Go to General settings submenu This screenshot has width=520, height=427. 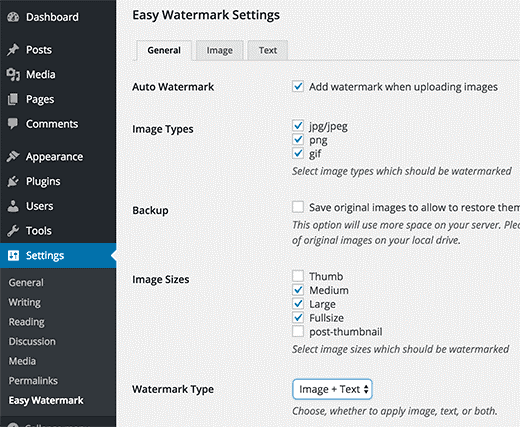click(x=26, y=283)
